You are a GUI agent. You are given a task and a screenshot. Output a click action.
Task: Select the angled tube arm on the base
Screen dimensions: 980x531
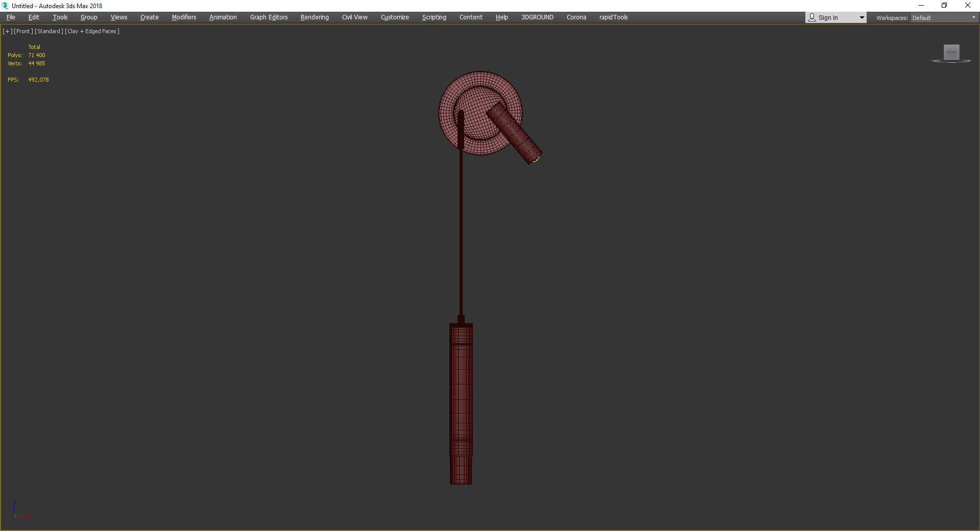click(x=515, y=134)
